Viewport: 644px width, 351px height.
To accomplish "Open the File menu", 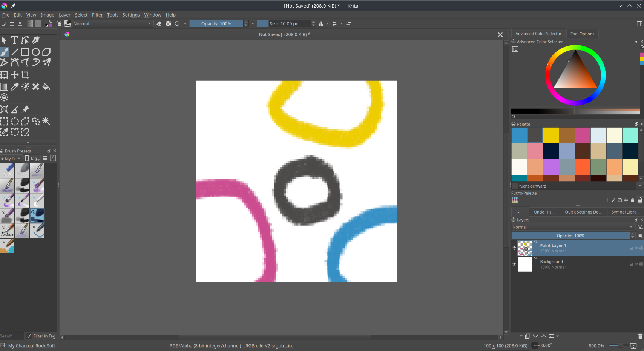I will (6, 15).
